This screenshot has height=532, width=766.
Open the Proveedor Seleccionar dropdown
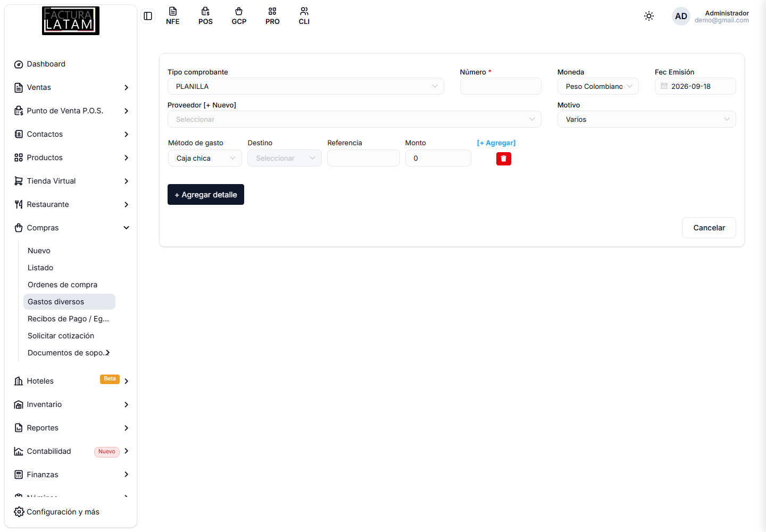click(354, 119)
